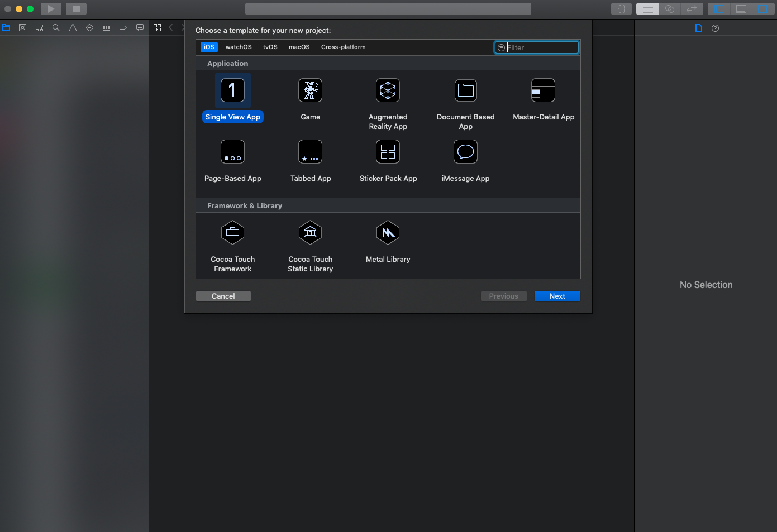Open the Find navigator magnifier icon
777x532 pixels.
tap(56, 27)
